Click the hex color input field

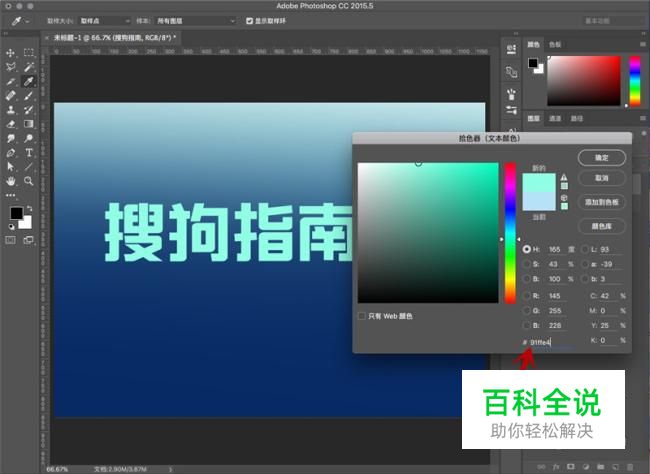[x=552, y=342]
